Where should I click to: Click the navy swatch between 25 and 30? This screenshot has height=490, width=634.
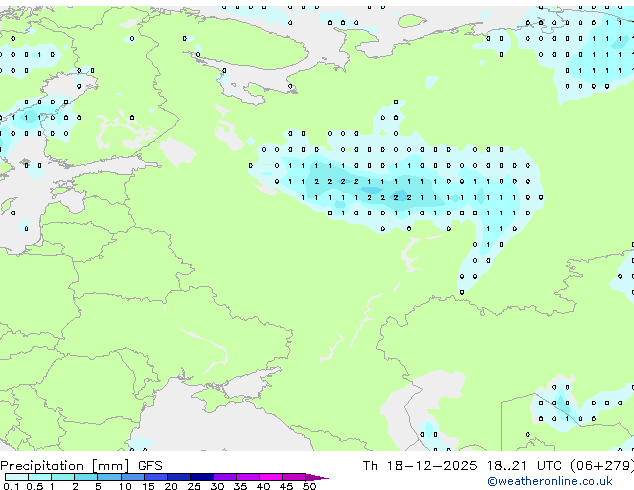click(x=202, y=477)
